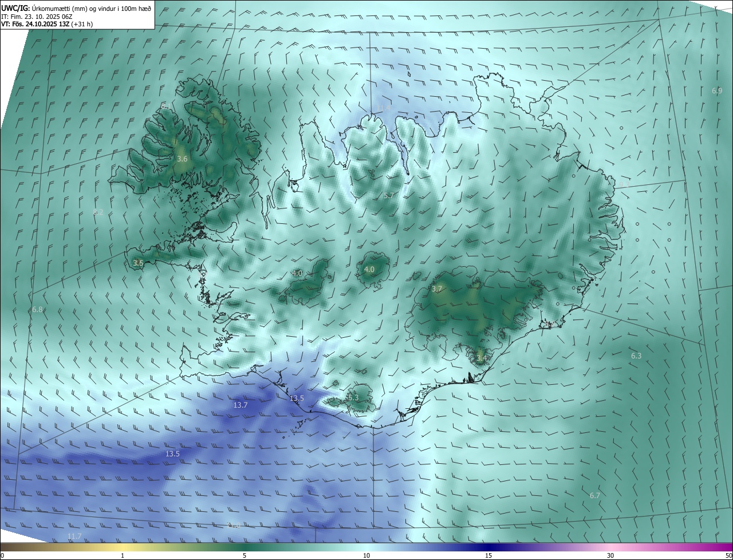Click the 13.7 value label
The image size is (733, 560).
[x=241, y=405]
